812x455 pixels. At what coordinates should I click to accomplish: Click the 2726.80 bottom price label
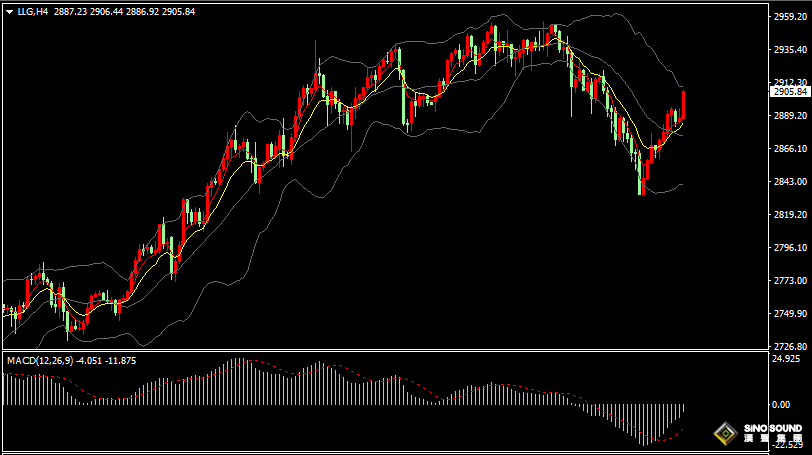(x=789, y=346)
